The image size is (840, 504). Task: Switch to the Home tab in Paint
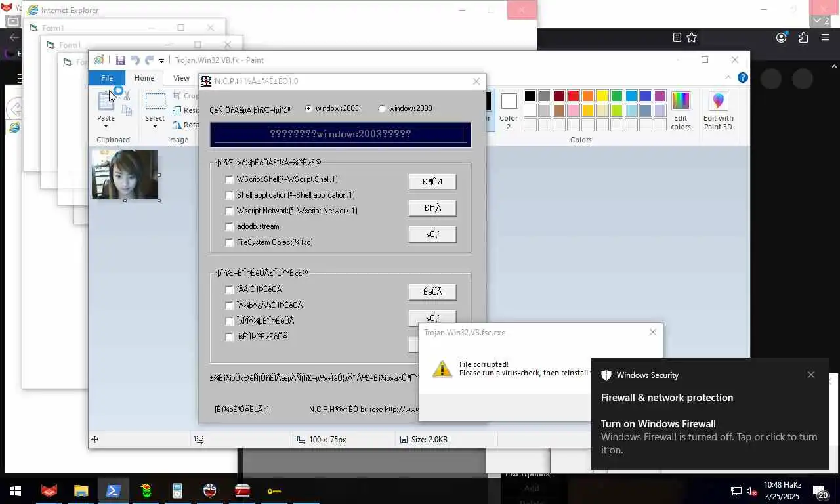[144, 78]
